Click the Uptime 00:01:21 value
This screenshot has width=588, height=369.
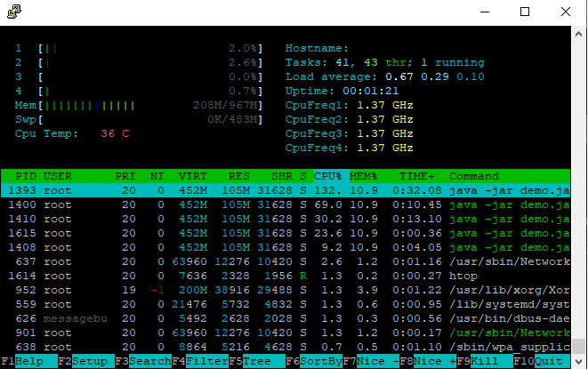370,91
